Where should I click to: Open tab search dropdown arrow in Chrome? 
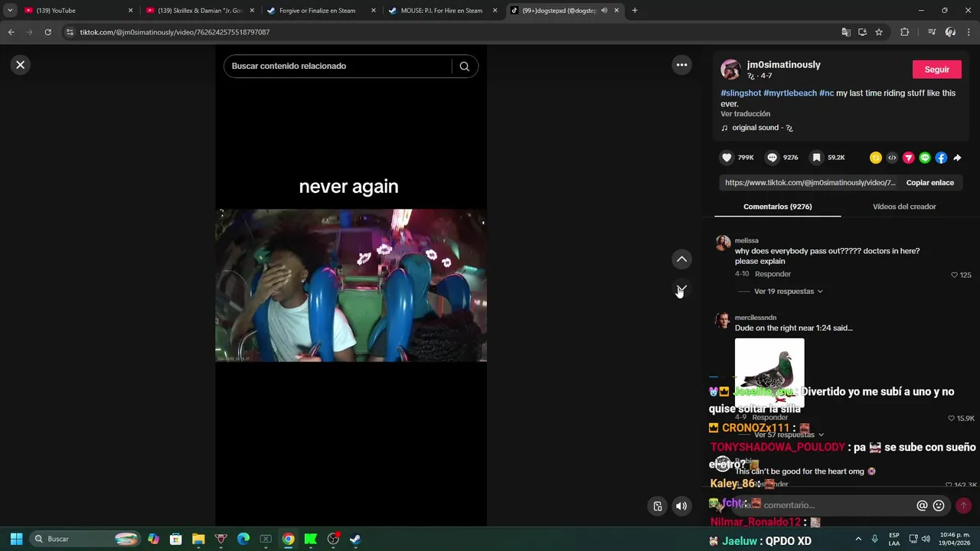click(x=10, y=11)
